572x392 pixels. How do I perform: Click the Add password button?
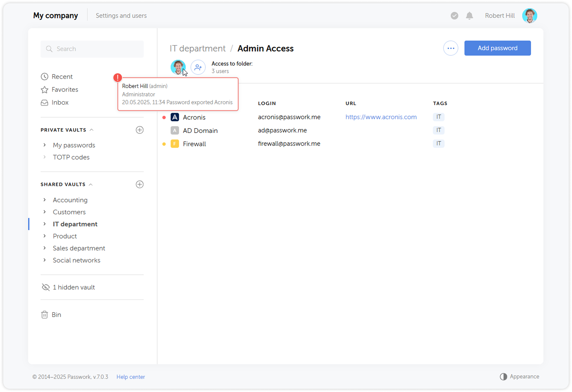[x=497, y=48]
